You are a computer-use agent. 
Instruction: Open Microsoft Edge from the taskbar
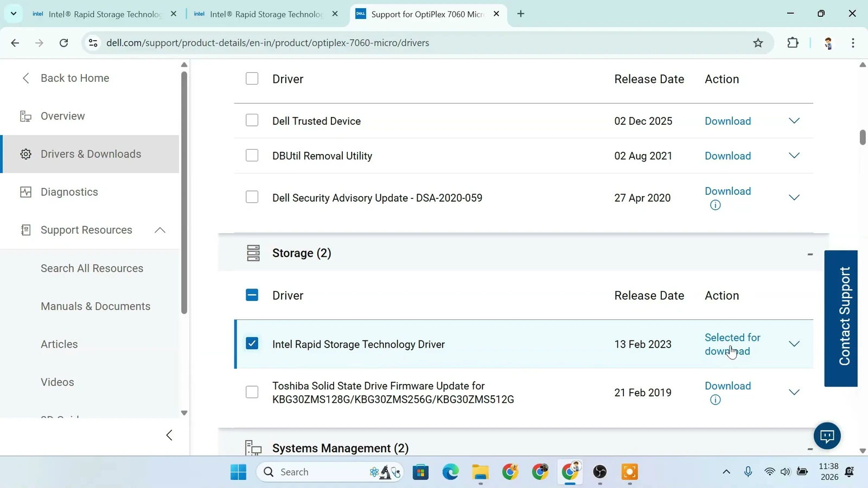pyautogui.click(x=450, y=472)
